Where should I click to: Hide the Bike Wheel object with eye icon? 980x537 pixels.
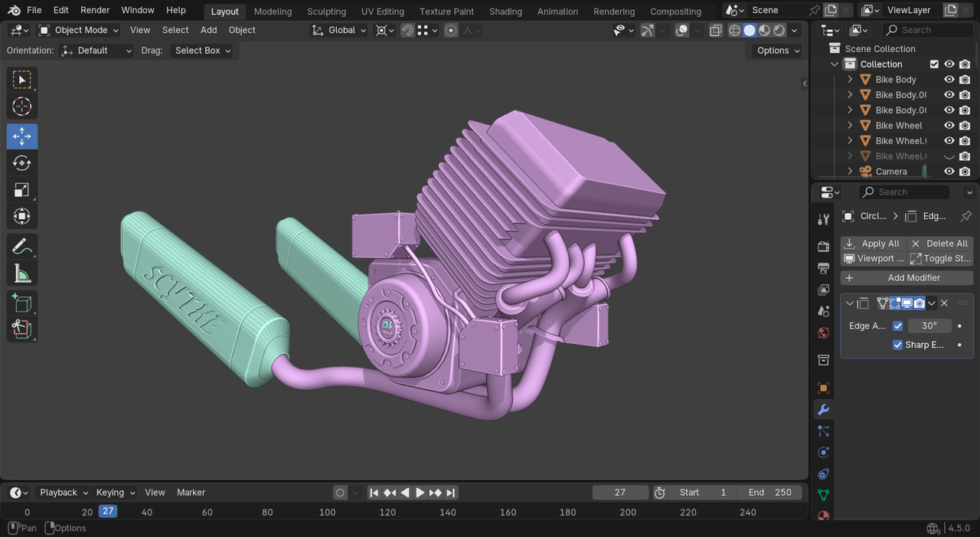(x=949, y=126)
